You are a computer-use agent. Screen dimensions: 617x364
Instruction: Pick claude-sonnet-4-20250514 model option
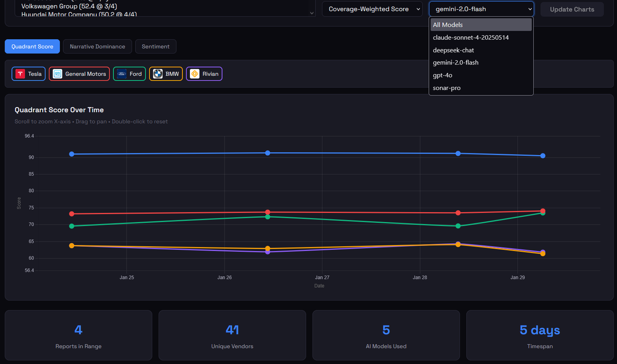tap(481, 37)
